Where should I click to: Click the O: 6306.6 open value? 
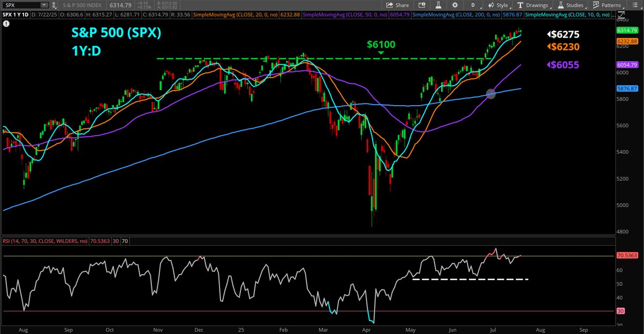coord(72,14)
